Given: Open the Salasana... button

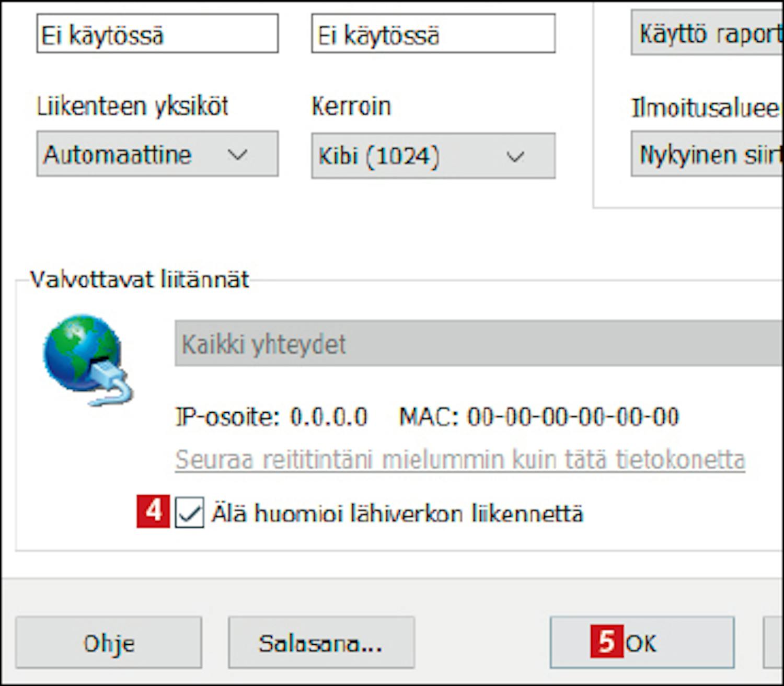Looking at the screenshot, I should 321,643.
